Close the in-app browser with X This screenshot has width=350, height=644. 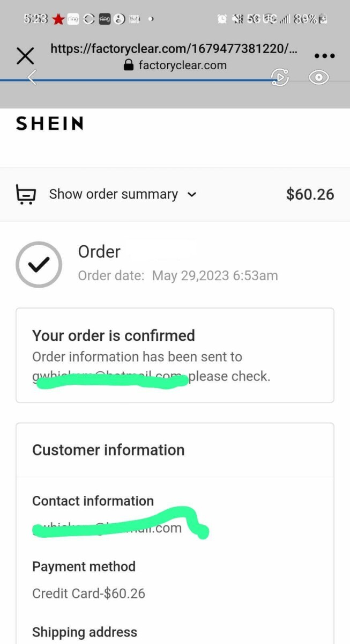point(25,56)
